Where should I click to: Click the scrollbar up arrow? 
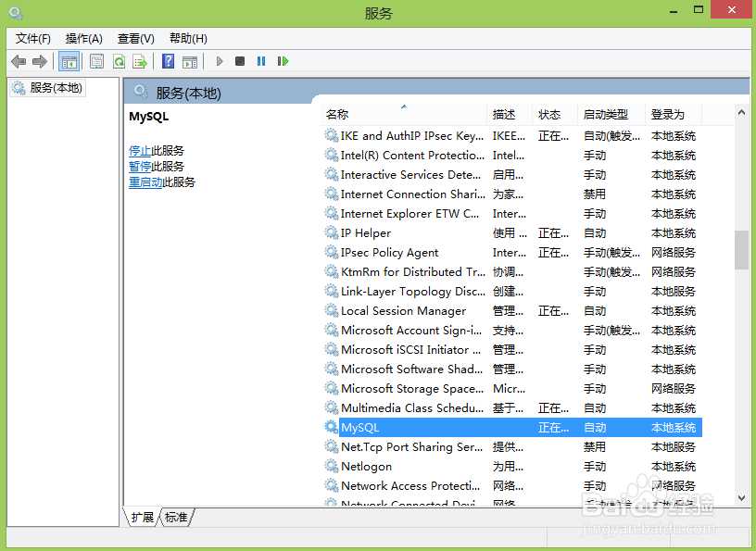click(741, 112)
